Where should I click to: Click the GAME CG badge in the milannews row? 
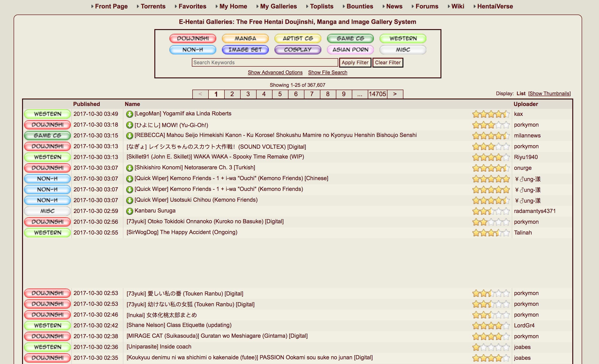coord(47,135)
